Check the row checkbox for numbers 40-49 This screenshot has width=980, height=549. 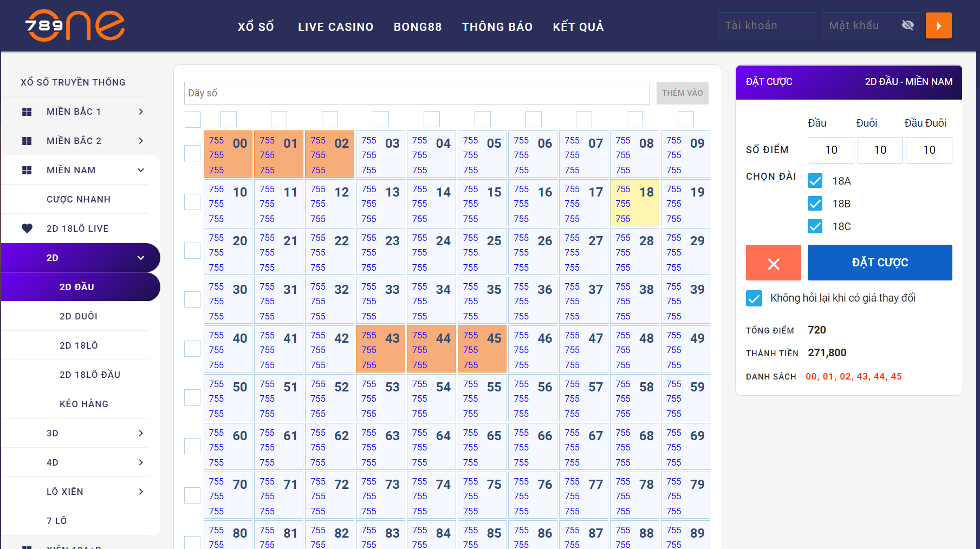pyautogui.click(x=192, y=348)
